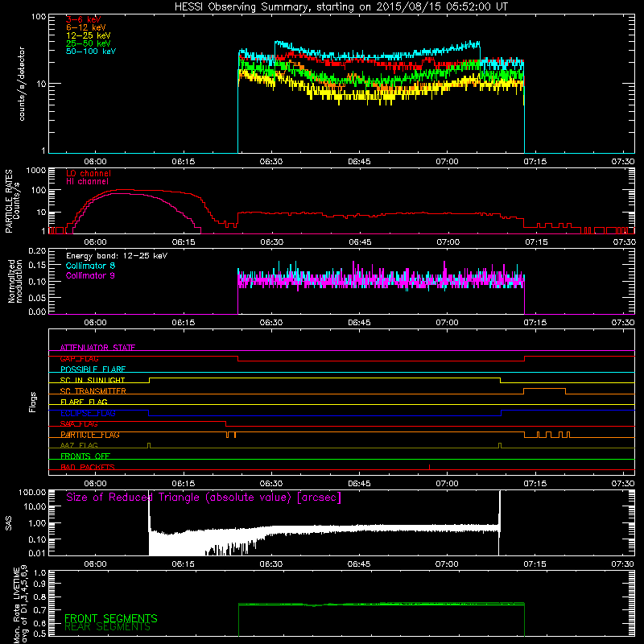
Task: Click the 1.0 tick on livetime axis
Action: [x=40, y=572]
